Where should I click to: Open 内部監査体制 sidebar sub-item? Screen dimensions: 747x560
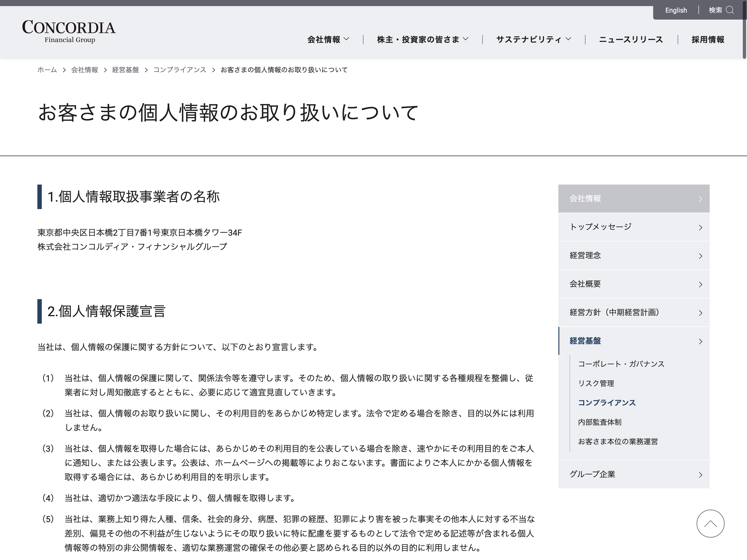tap(599, 422)
